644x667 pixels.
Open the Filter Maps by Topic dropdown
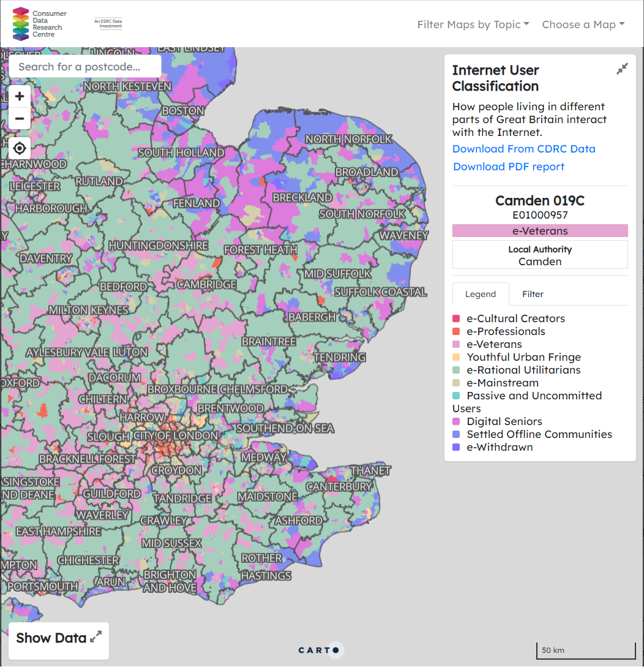click(x=473, y=24)
